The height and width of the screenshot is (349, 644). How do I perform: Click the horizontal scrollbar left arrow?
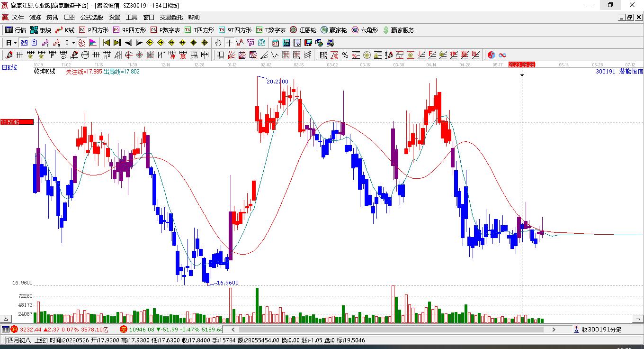click(x=233, y=329)
